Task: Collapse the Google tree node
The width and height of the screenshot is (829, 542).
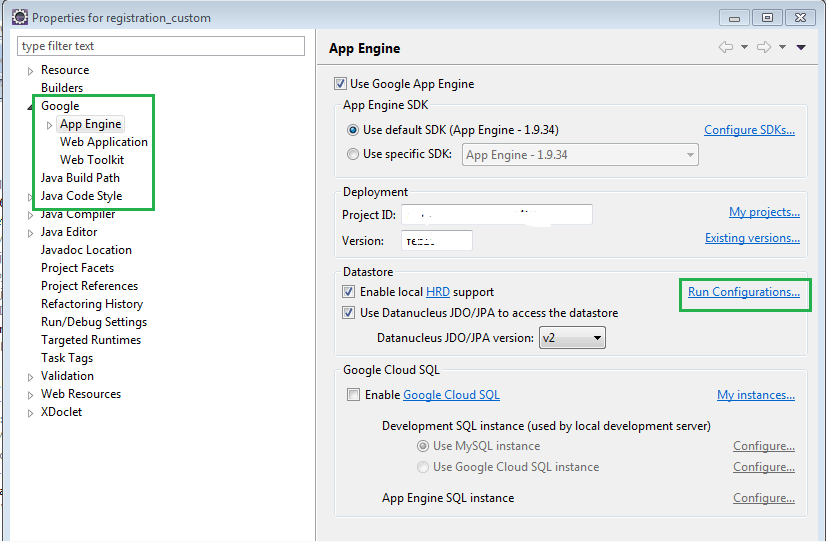Action: pos(30,107)
